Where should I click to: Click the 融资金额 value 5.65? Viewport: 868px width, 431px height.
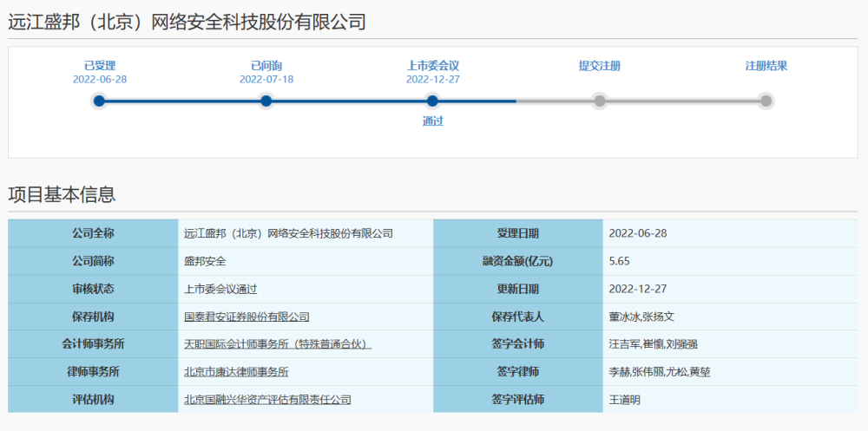point(620,261)
